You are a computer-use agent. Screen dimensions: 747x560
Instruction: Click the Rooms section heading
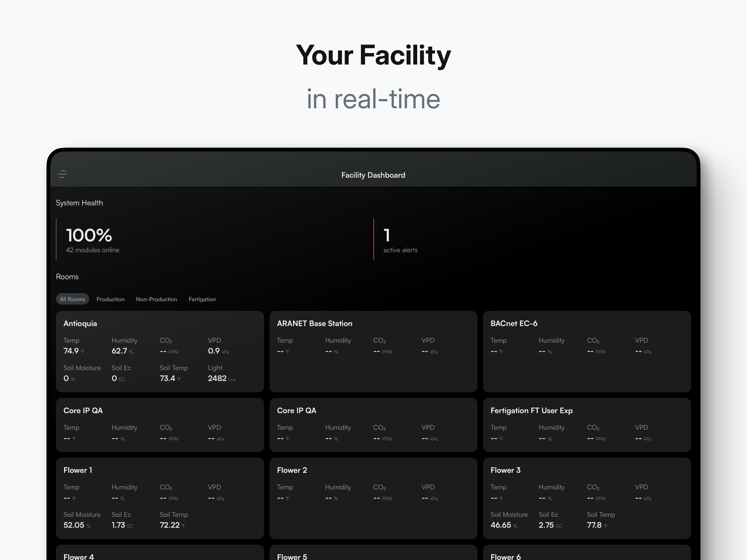click(x=67, y=277)
